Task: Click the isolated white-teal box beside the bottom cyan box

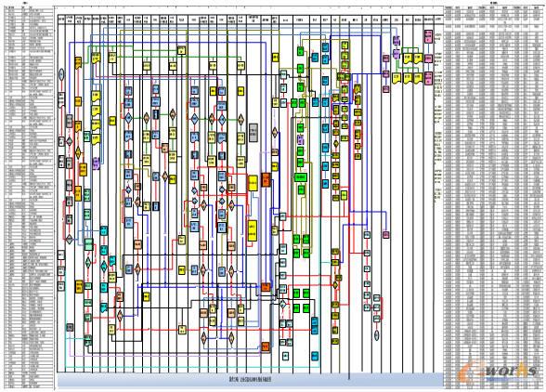Action: (x=285, y=356)
